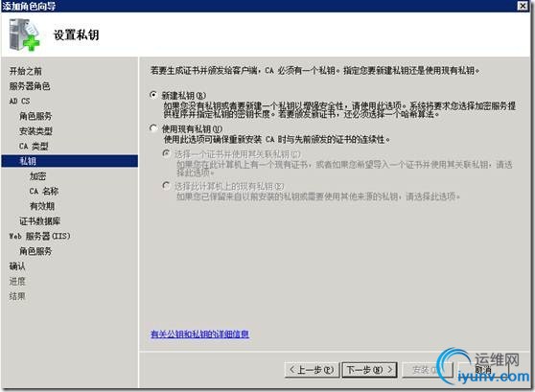Screen dimensions: 535x392
Task: Select the 新建私钥 radio button
Action: click(x=153, y=95)
